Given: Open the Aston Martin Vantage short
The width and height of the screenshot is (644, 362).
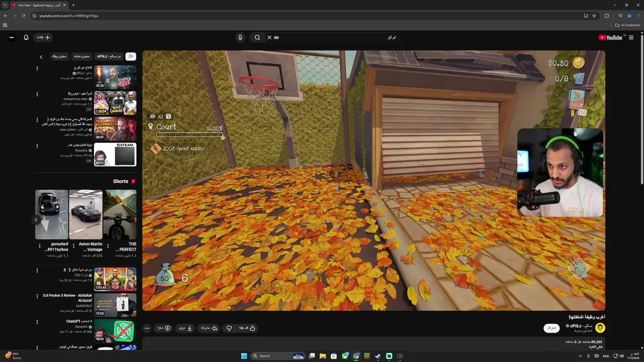Looking at the screenshot, I should point(86,214).
